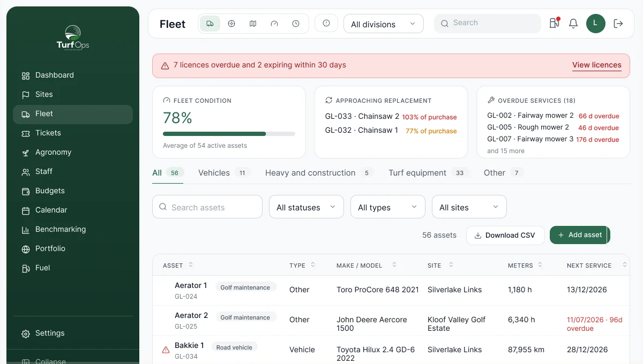The height and width of the screenshot is (364, 643).
Task: Open the All sites filter
Action: (x=469, y=207)
